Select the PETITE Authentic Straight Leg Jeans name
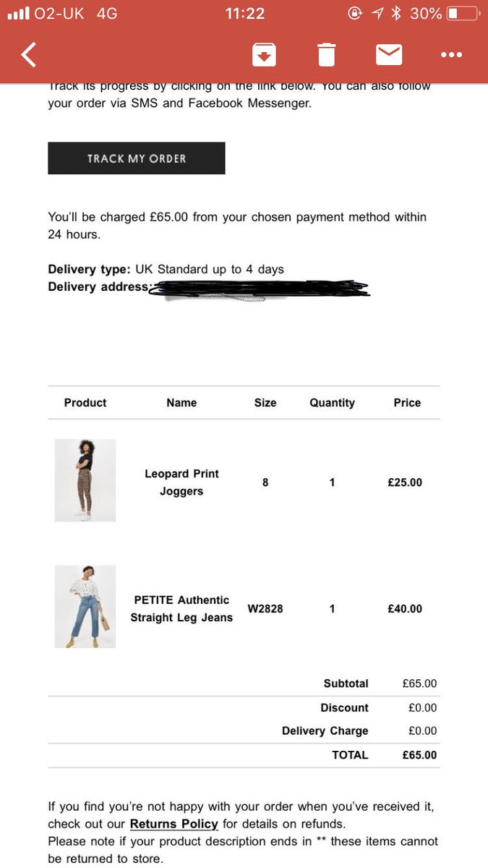This screenshot has height=868, width=488. pyautogui.click(x=181, y=609)
